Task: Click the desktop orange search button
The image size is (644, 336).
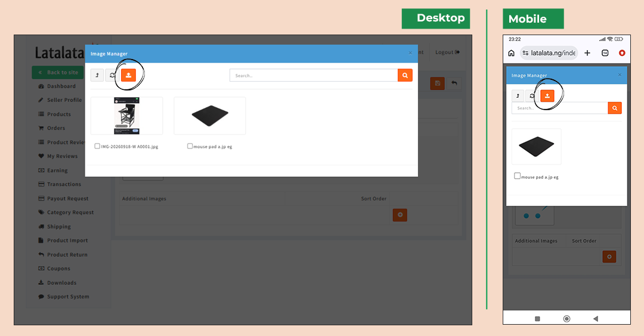Action: (405, 76)
